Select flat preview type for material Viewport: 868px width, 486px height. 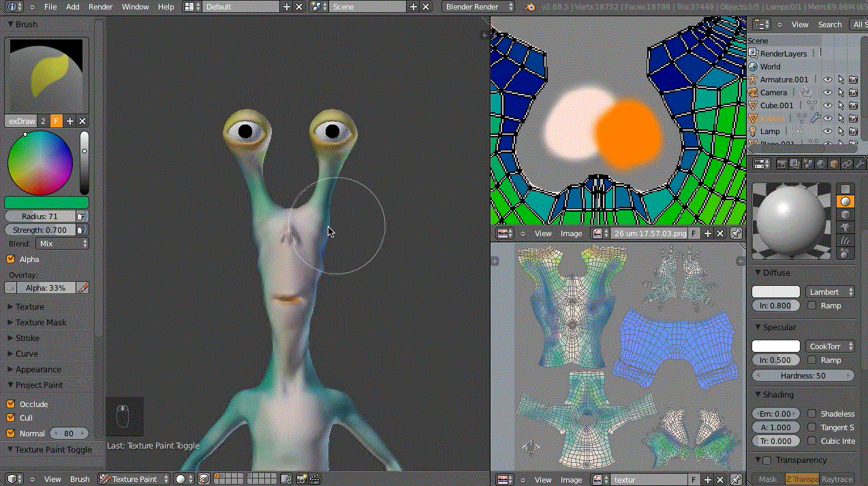[846, 189]
